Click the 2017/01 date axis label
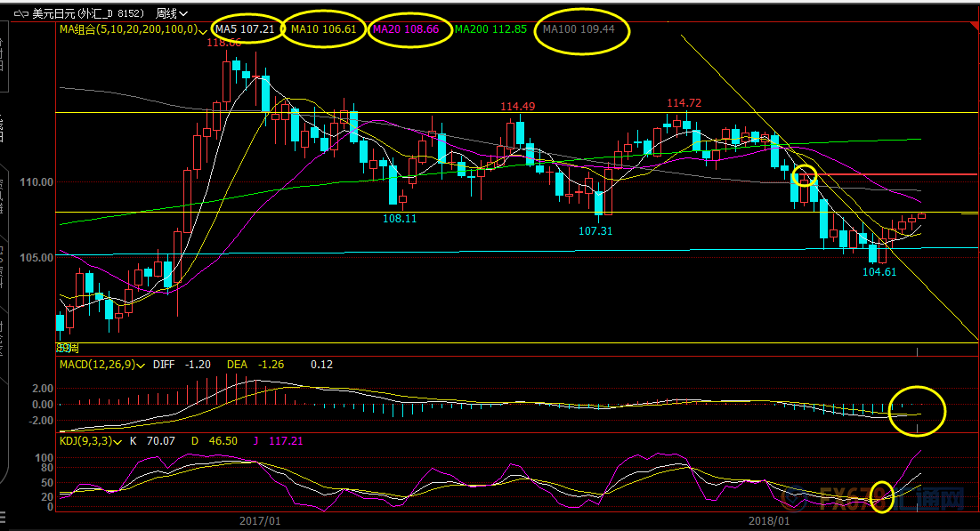 (260, 521)
